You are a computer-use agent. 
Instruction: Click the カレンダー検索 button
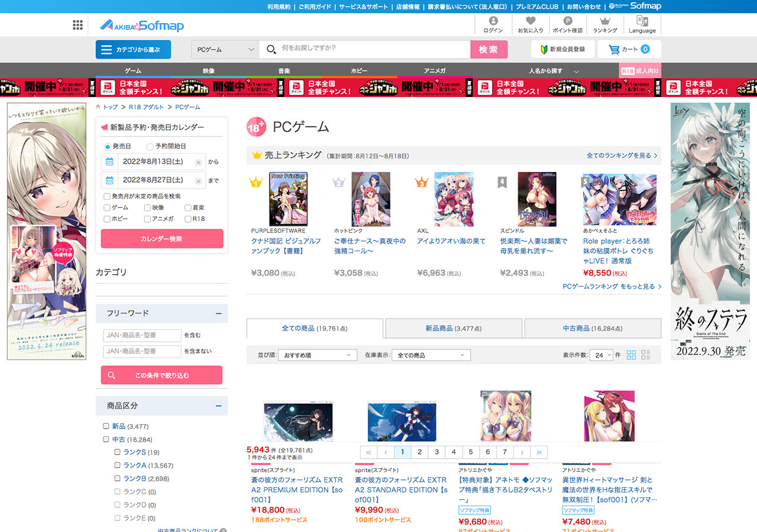[x=162, y=239]
